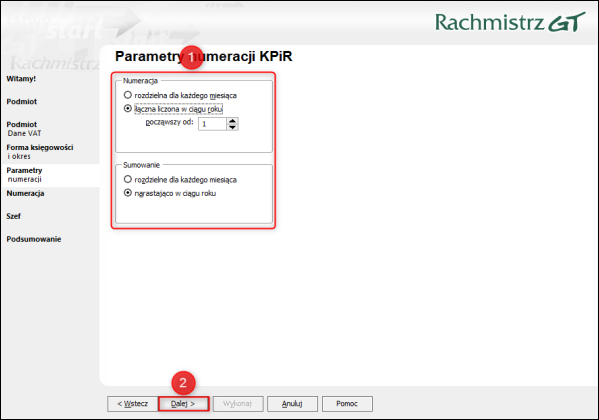Open the first Podmiot wizard step
The image size is (599, 420).
pyautogui.click(x=22, y=102)
